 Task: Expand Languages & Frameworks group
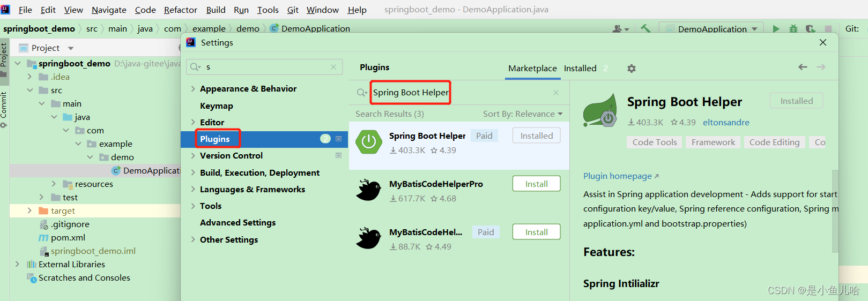point(193,189)
